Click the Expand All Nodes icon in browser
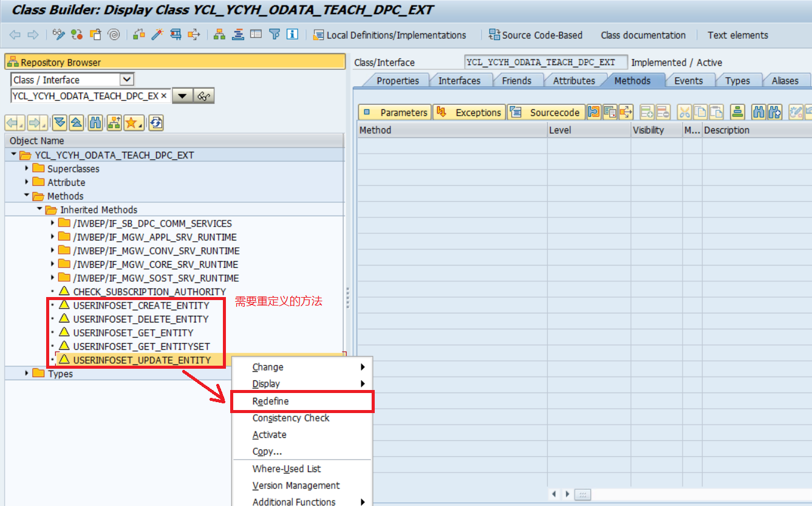 pos(59,123)
